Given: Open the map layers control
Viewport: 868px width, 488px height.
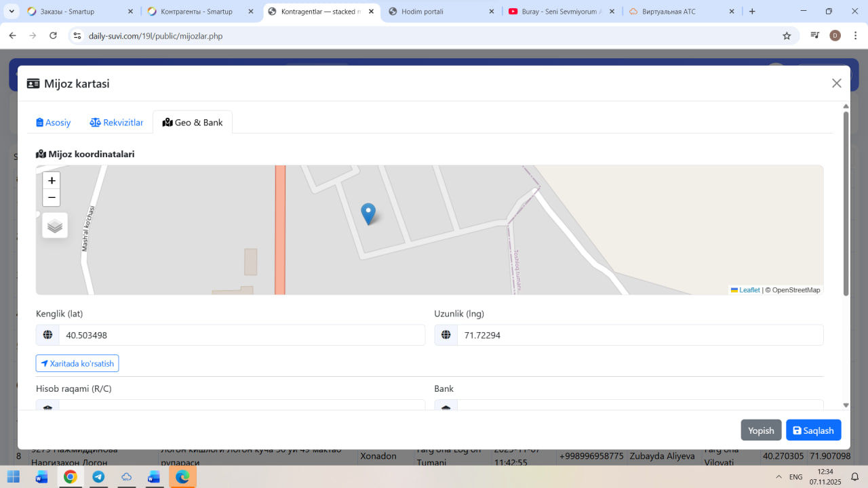Looking at the screenshot, I should point(55,226).
